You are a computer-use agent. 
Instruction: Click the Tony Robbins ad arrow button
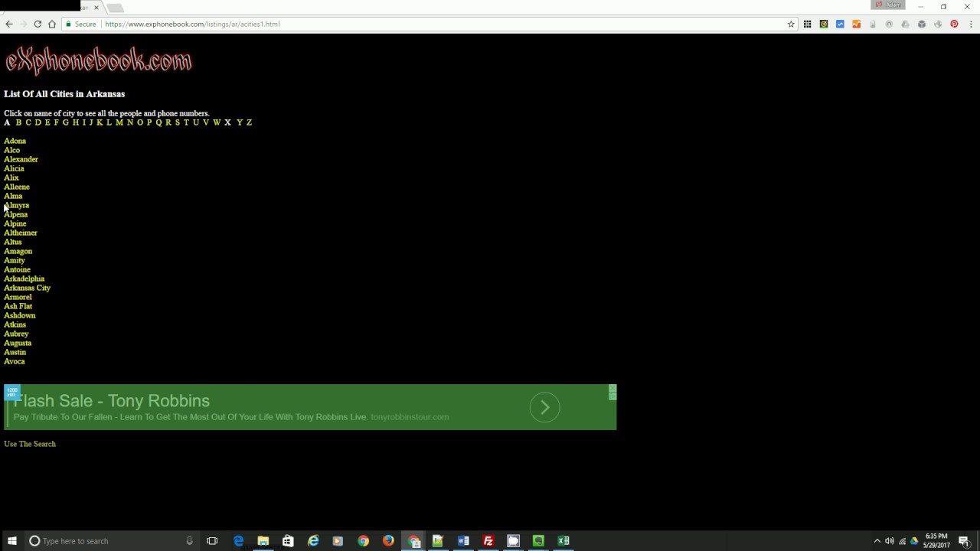[x=544, y=407]
